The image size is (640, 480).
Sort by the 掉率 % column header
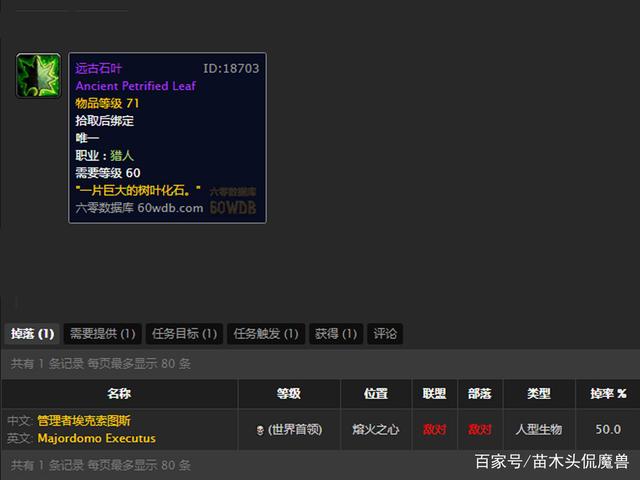click(608, 393)
